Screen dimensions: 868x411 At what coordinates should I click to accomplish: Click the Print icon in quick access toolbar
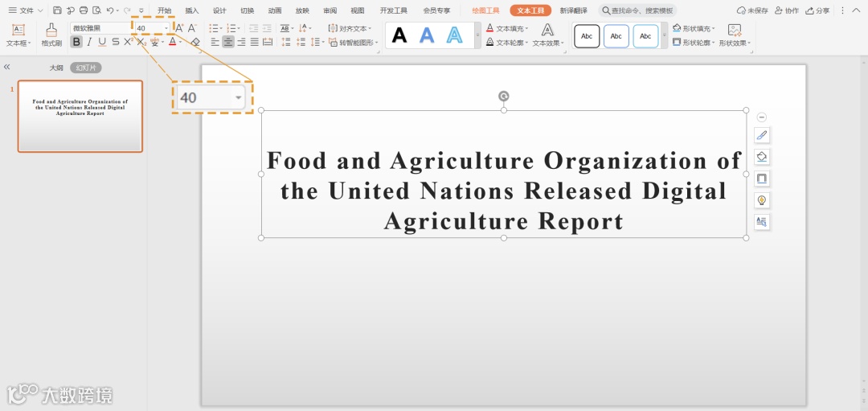tap(84, 10)
